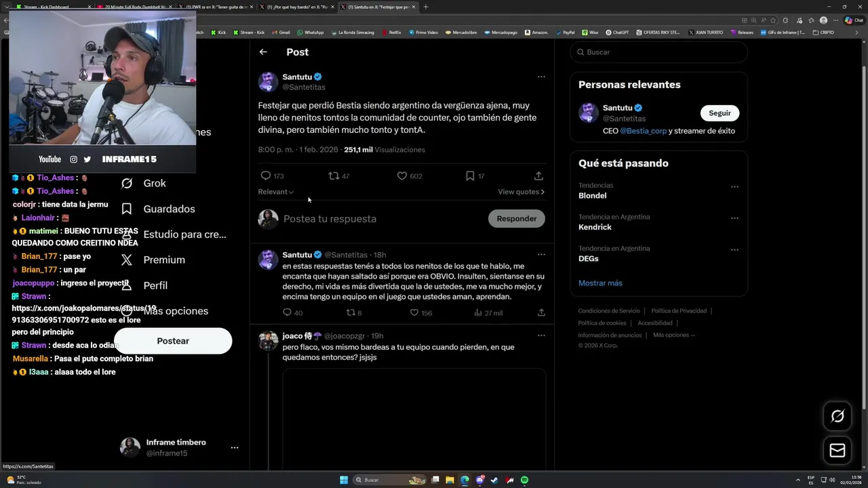868x488 pixels.
Task: Open the Condiciones de Servicio link
Action: [609, 310]
